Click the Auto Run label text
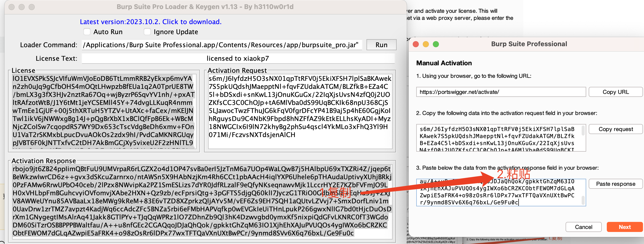 click(108, 32)
